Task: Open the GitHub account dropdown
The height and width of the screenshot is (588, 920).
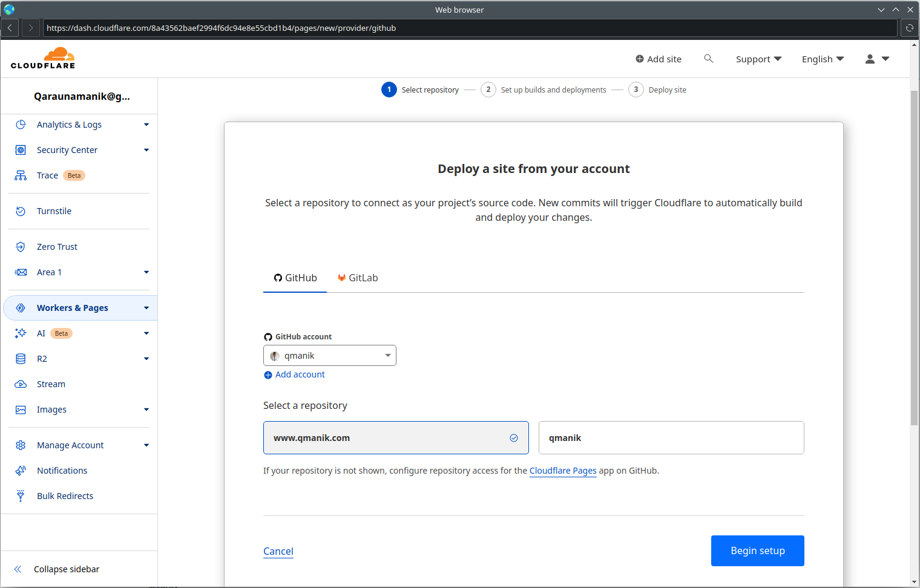Action: 329,355
